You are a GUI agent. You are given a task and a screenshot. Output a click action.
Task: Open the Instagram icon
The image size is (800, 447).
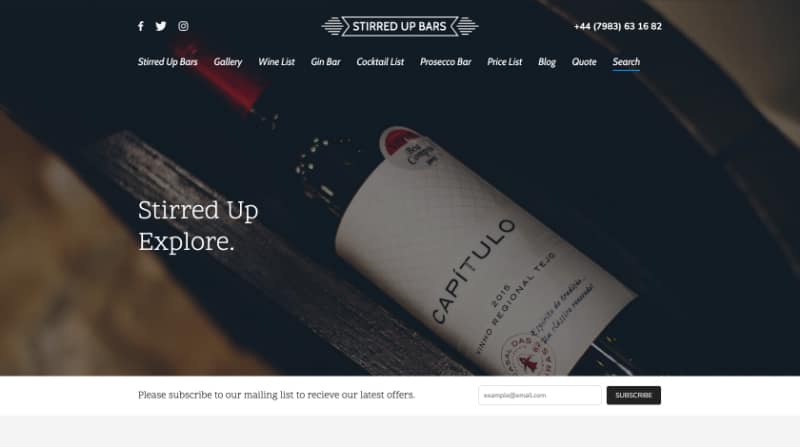(x=183, y=26)
